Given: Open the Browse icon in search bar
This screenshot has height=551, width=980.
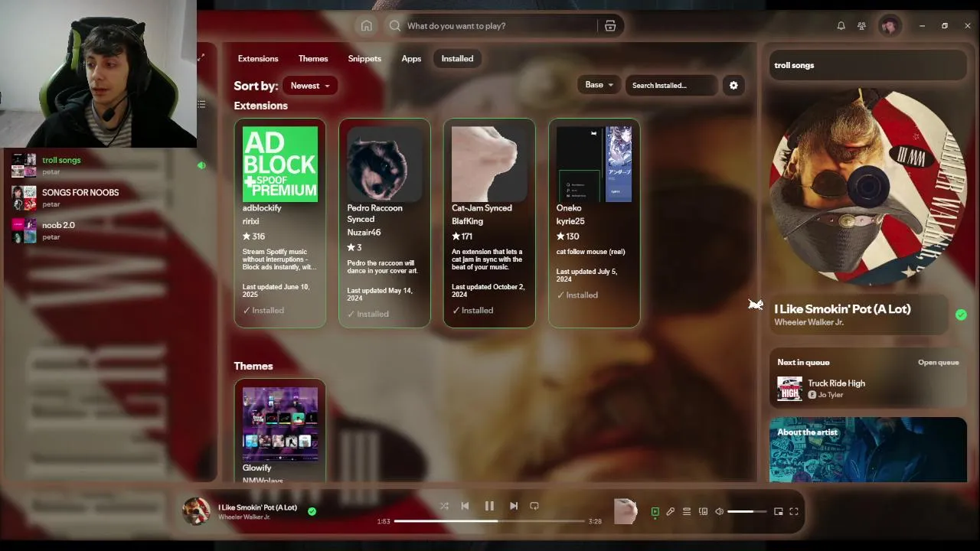Looking at the screenshot, I should tap(610, 26).
